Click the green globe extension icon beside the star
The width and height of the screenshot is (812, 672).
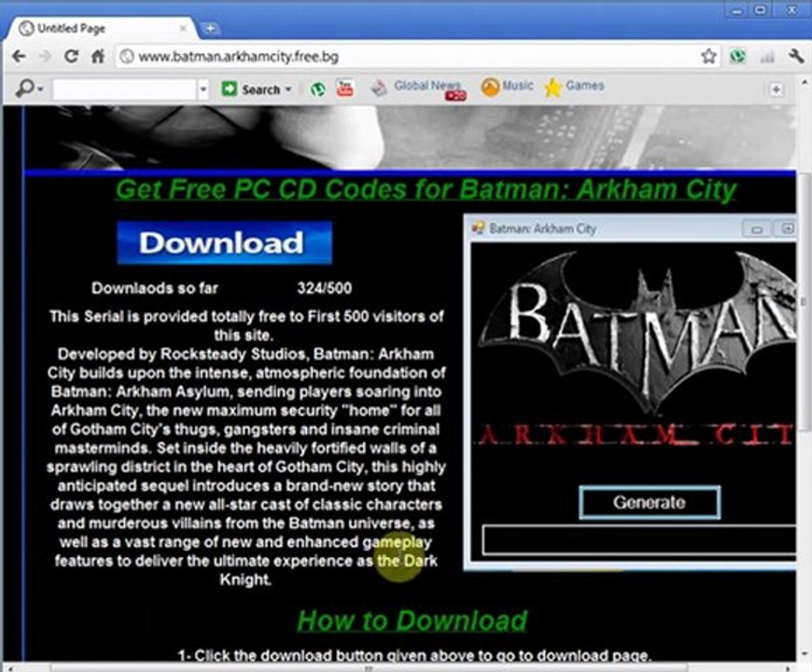[x=737, y=56]
